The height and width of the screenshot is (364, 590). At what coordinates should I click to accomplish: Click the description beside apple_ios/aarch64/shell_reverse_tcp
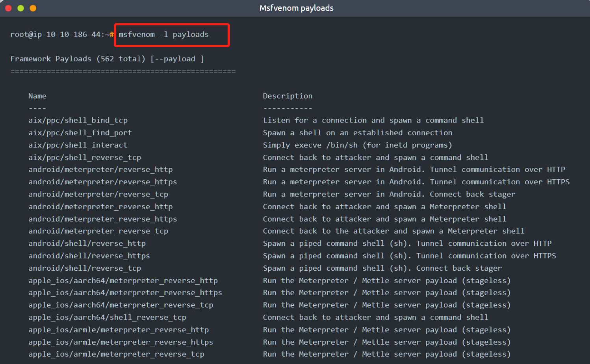click(x=376, y=318)
